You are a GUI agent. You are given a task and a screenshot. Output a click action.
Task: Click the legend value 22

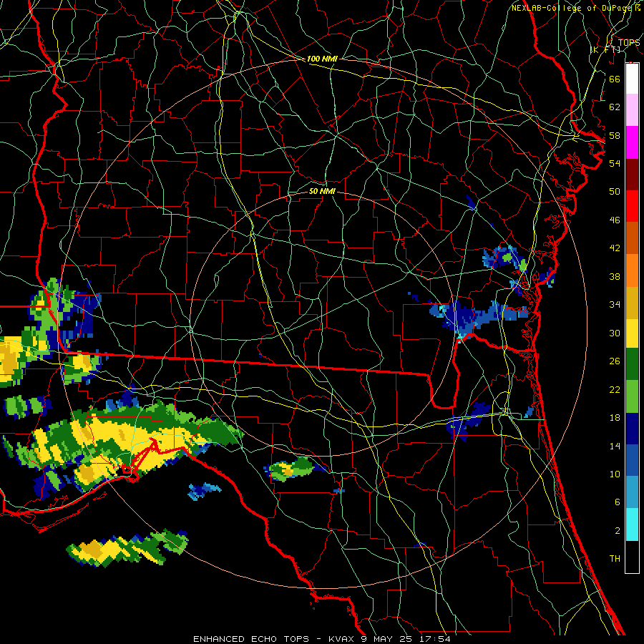point(615,389)
